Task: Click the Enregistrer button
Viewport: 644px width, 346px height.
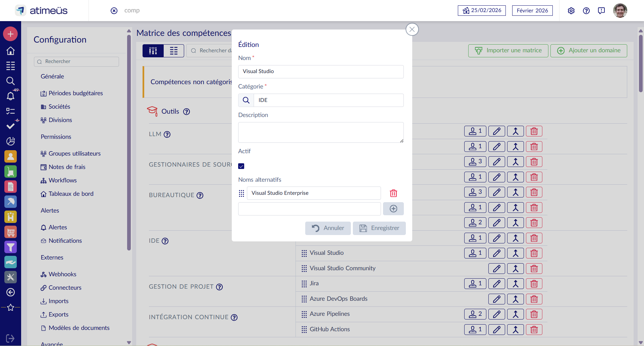Action: [379, 228]
